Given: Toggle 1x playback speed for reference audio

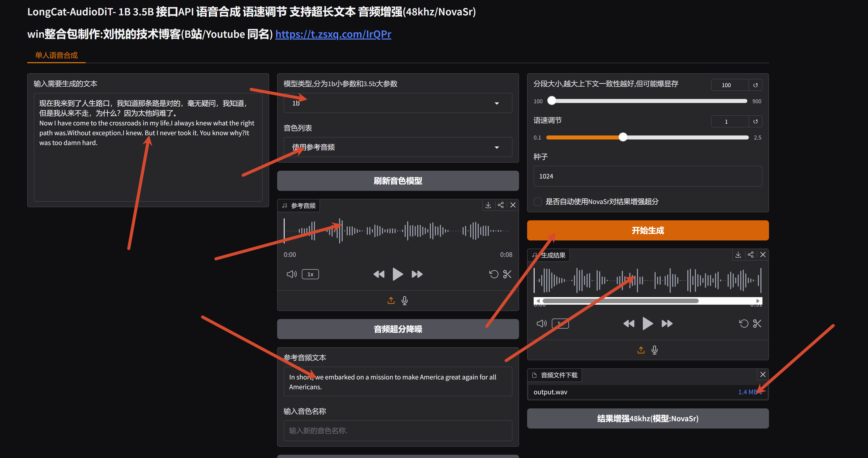Looking at the screenshot, I should (x=310, y=274).
